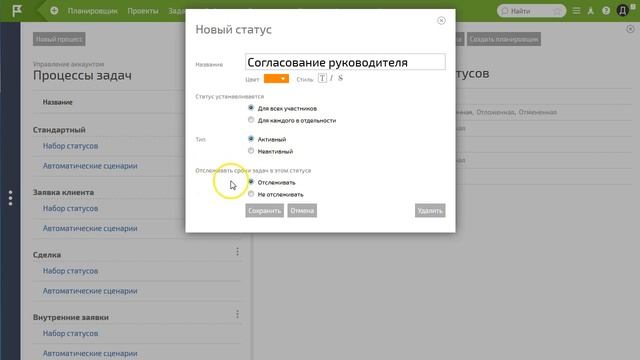Open the Планировщик menu

click(x=93, y=11)
